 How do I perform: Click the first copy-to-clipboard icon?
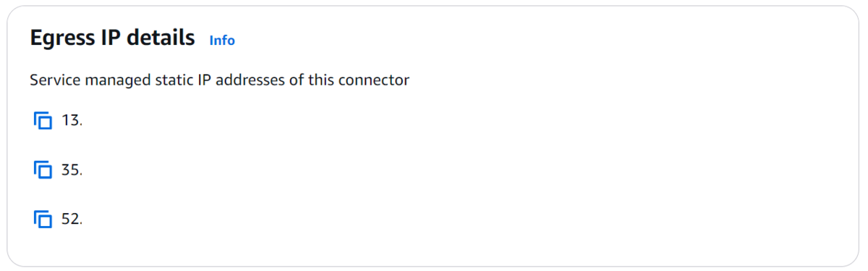43,121
